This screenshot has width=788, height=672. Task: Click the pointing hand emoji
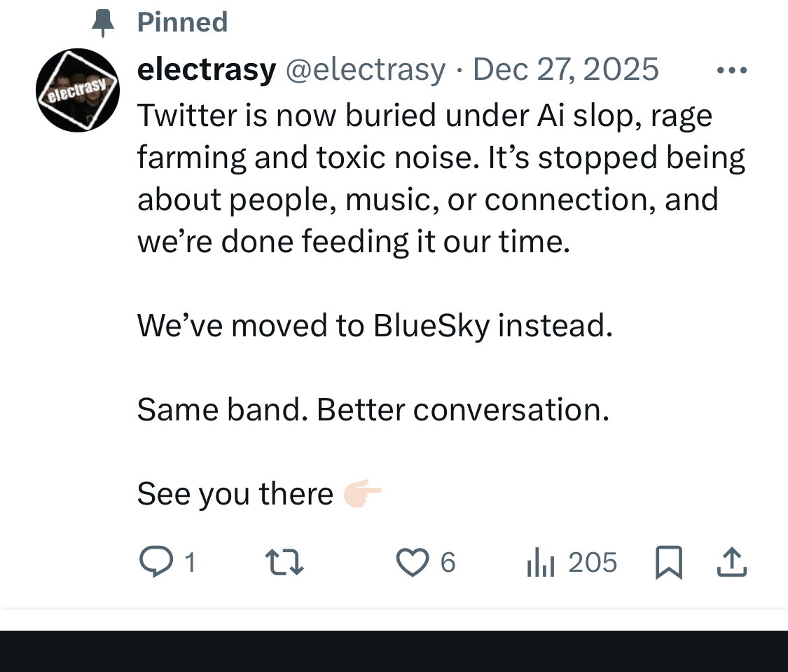point(363,494)
